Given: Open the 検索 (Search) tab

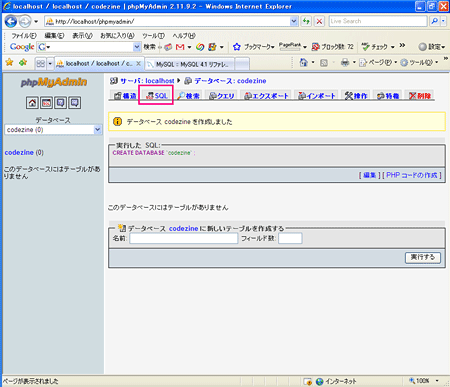Looking at the screenshot, I should [188, 96].
